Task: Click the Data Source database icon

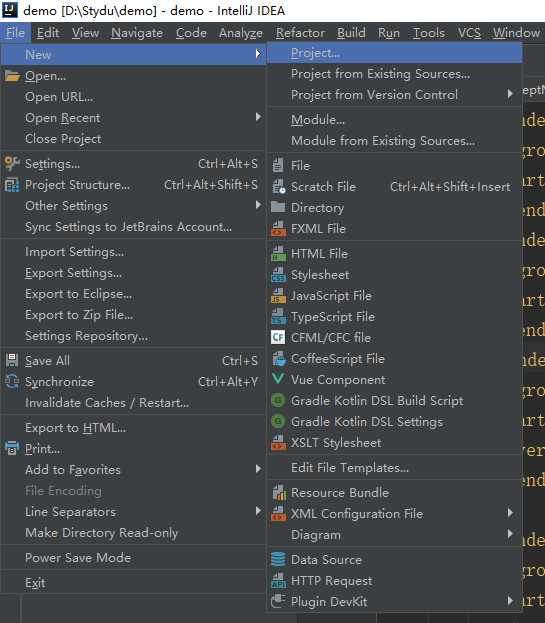Action: (x=278, y=559)
